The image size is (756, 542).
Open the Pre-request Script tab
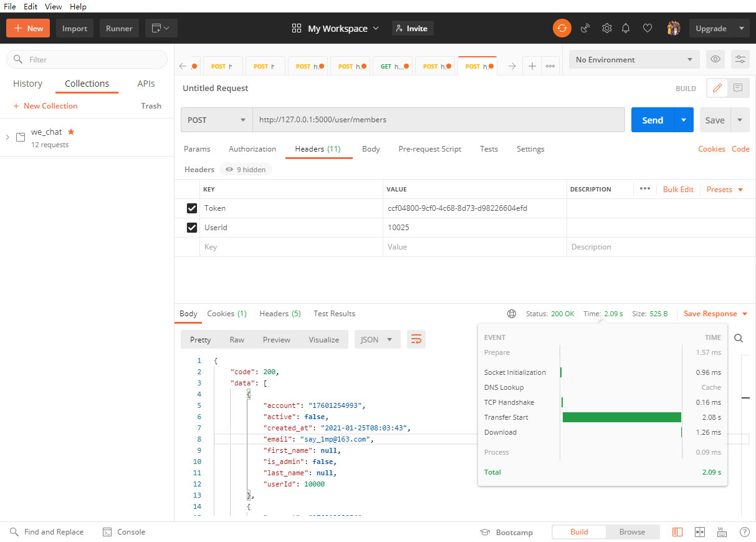click(430, 149)
